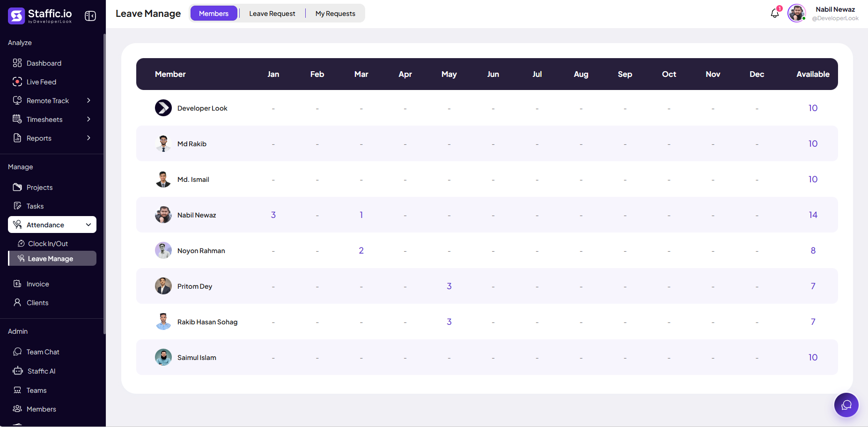Open Dashboard from the sidebar
Viewport: 868px width, 427px height.
click(x=44, y=63)
